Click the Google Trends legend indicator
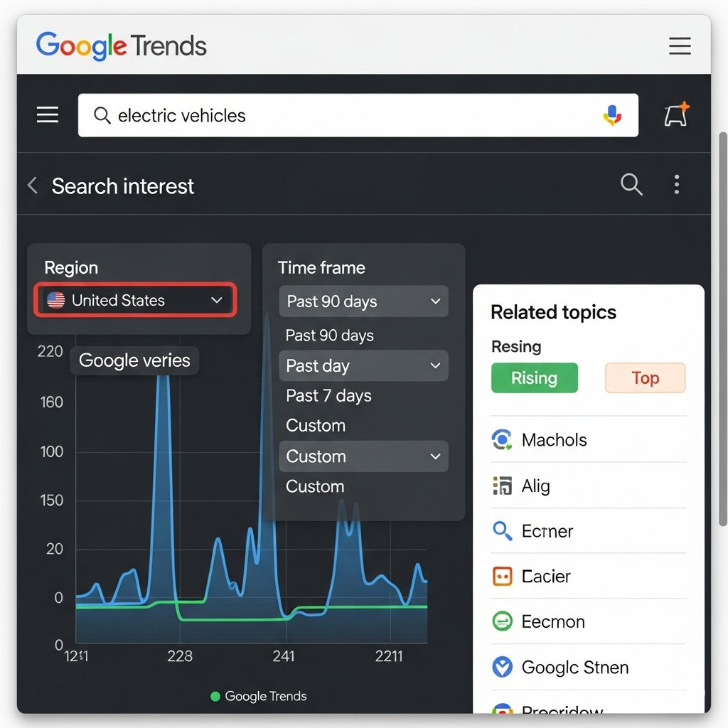The width and height of the screenshot is (728, 728). [x=215, y=697]
